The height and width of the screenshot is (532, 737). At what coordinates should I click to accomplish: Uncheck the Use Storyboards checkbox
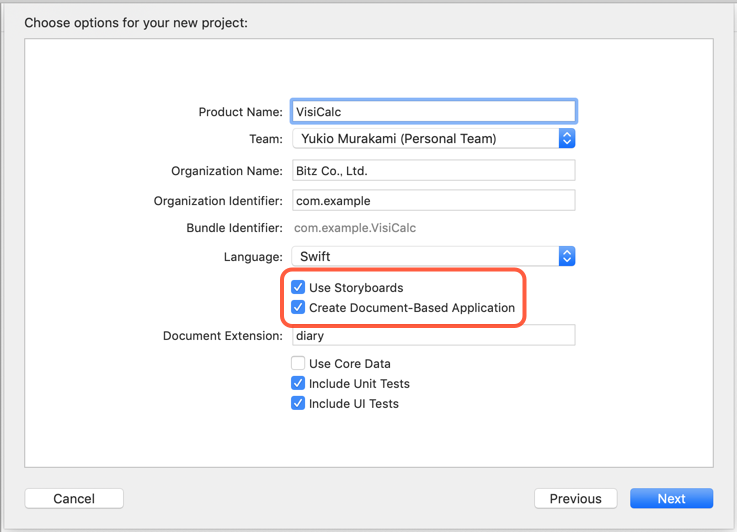pos(298,287)
